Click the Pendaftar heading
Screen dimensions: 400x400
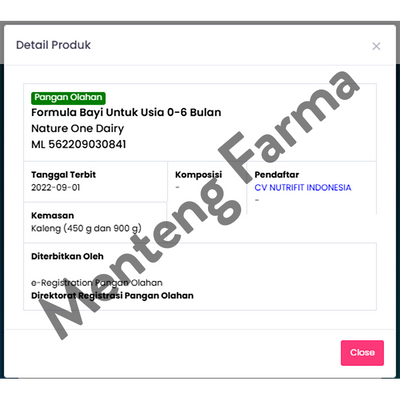(x=277, y=175)
